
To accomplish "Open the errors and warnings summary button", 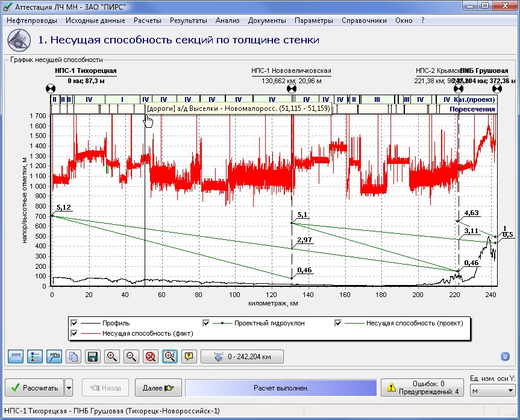I will point(422,388).
